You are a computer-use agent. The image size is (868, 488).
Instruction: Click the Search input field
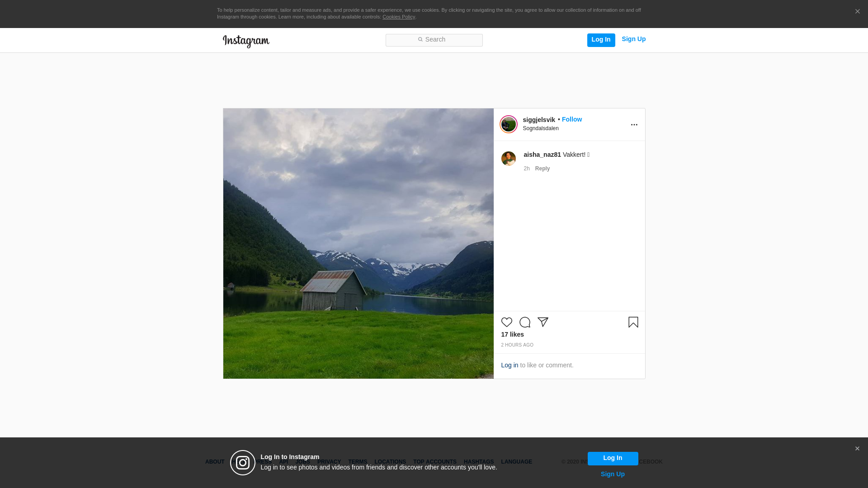pyautogui.click(x=434, y=40)
